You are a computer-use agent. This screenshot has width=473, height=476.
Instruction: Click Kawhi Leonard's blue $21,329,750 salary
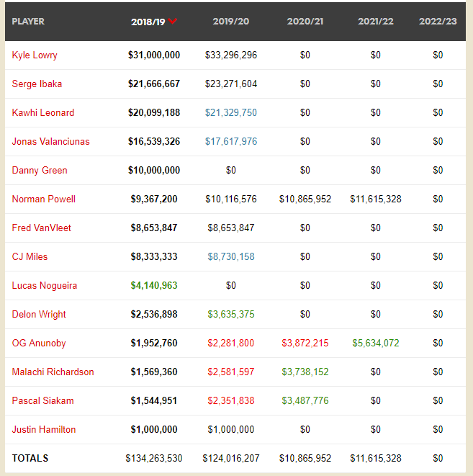point(230,113)
